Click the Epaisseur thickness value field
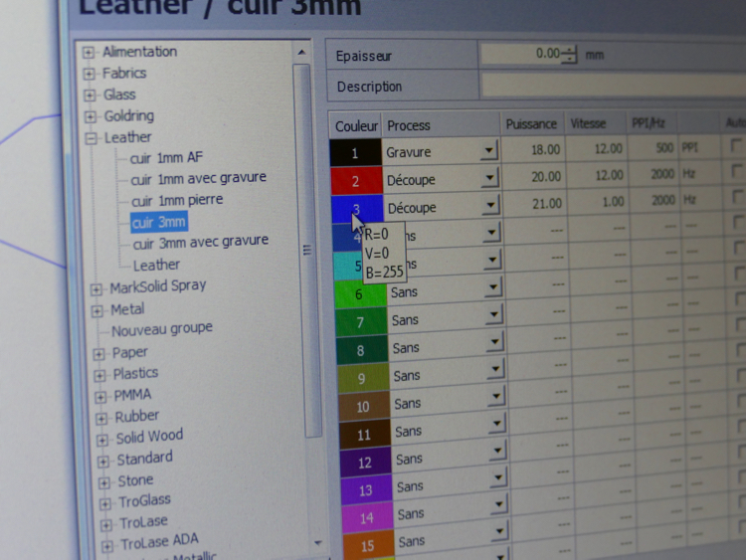Image resolution: width=746 pixels, height=560 pixels. pos(521,55)
